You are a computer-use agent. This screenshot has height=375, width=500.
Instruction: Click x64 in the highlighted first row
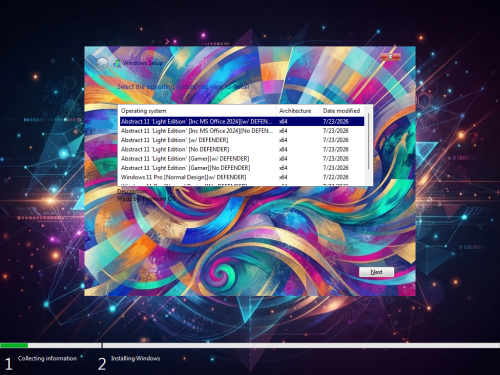click(283, 121)
